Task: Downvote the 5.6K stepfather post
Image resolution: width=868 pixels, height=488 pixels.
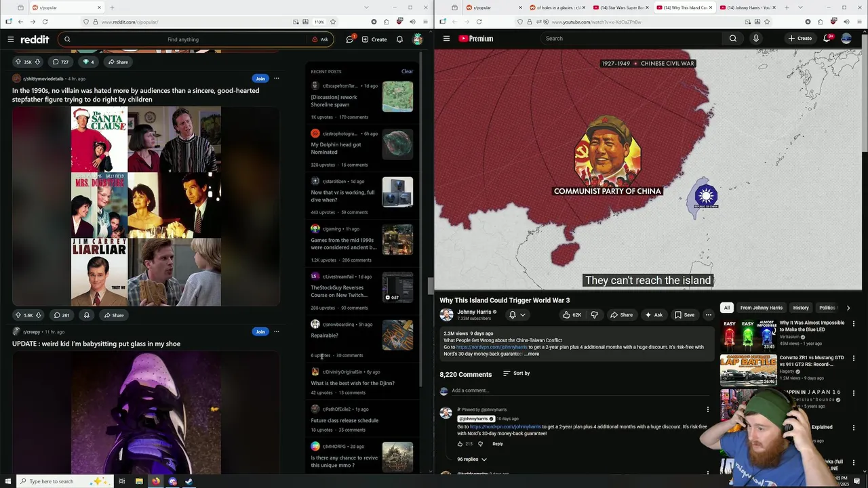Action: [x=38, y=315]
